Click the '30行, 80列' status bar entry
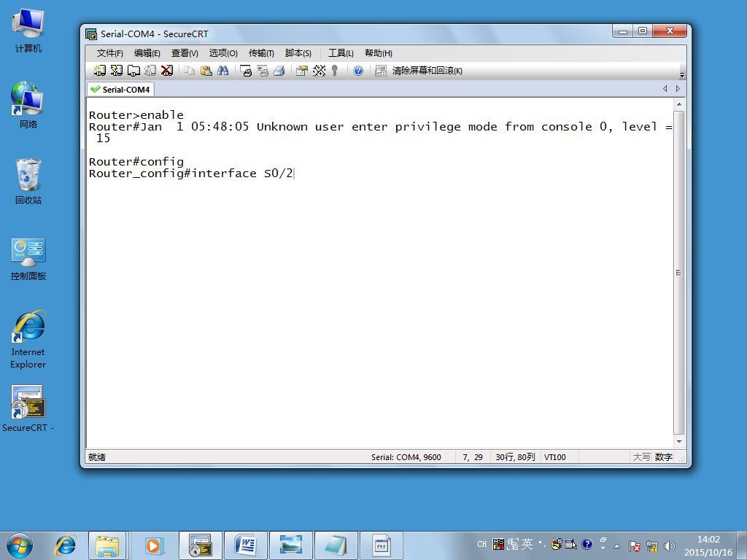The height and width of the screenshot is (560, 747). (515, 457)
